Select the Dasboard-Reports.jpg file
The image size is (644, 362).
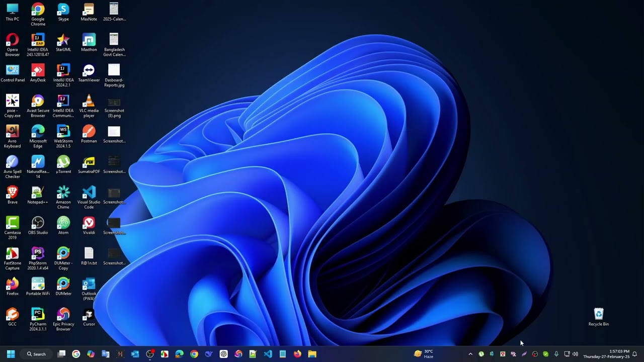coord(114,75)
